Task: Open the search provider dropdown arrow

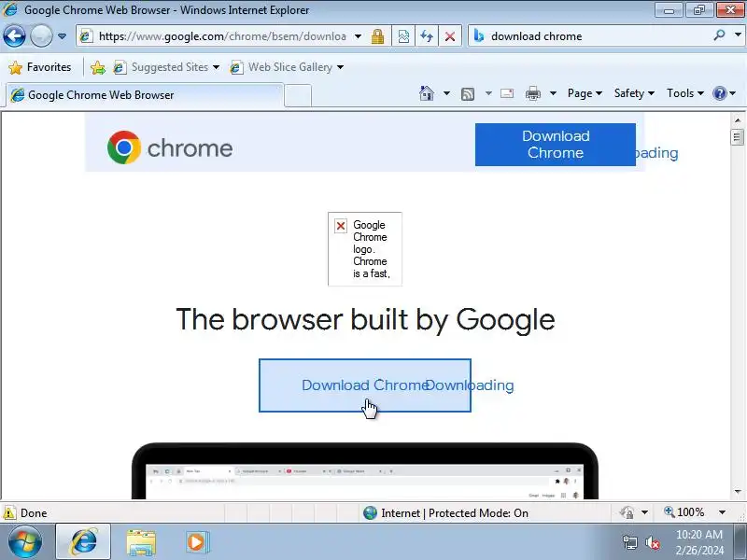Action: (x=738, y=35)
